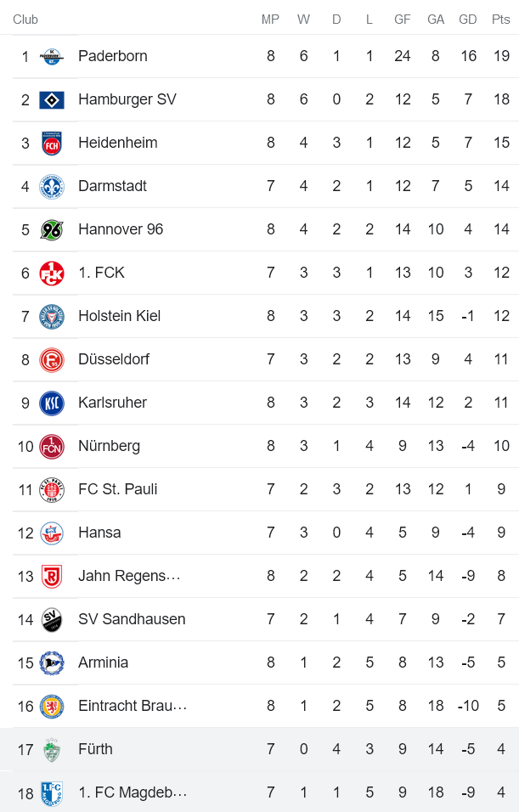Select the Club column header
This screenshot has height=812, width=519.
(x=26, y=19)
